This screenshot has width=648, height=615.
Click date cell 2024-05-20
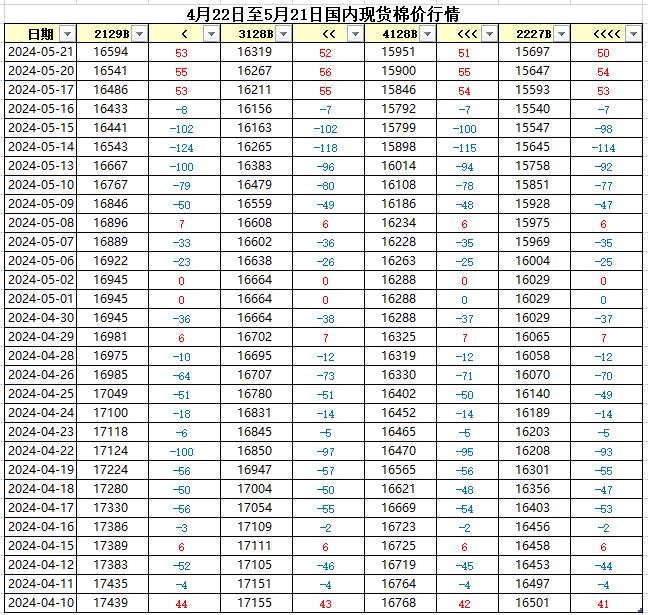pyautogui.click(x=40, y=71)
